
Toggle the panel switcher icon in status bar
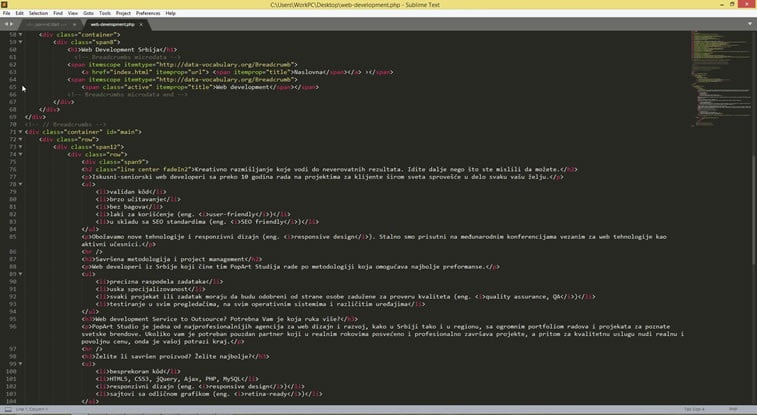coord(8,409)
